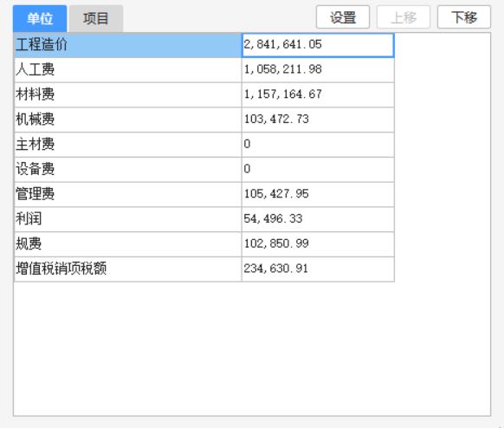Select the 规费 row label

pos(127,244)
